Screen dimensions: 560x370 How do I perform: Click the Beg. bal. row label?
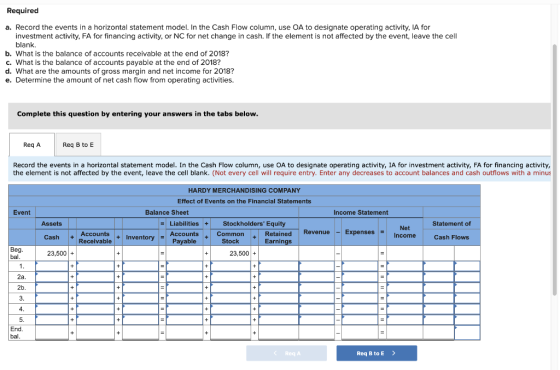point(16,253)
